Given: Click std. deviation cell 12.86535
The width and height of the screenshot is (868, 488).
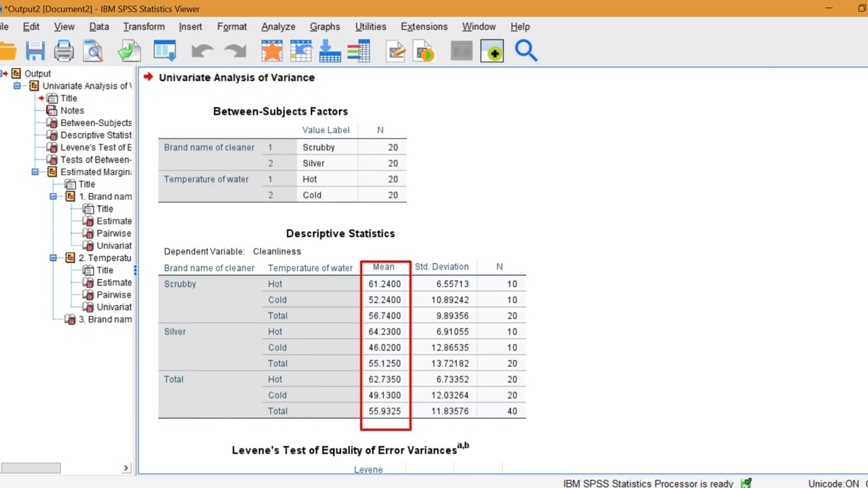Looking at the screenshot, I should [x=450, y=348].
